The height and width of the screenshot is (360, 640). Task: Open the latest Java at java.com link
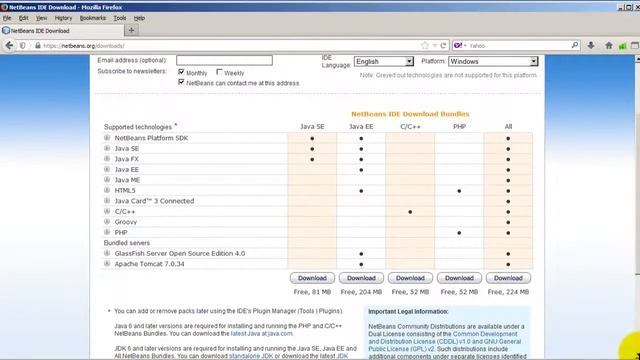[262, 333]
